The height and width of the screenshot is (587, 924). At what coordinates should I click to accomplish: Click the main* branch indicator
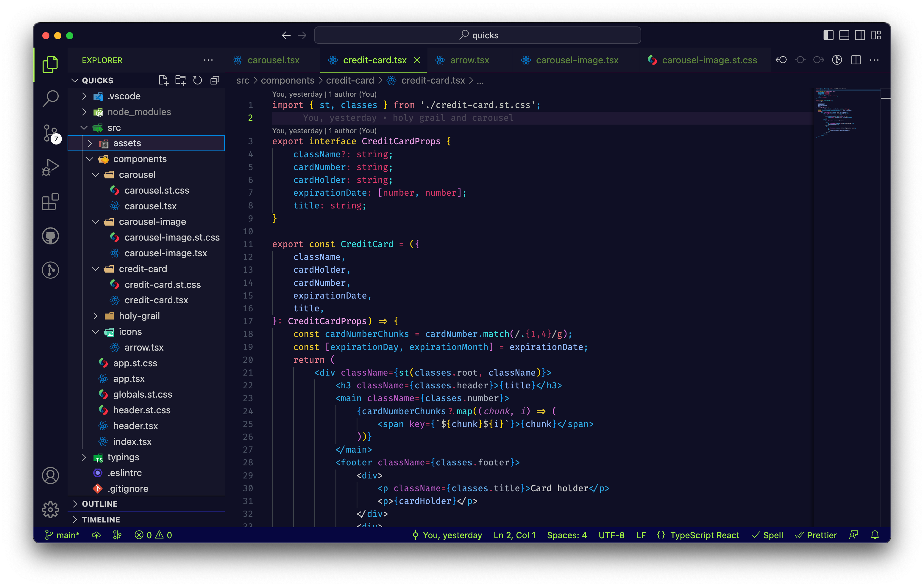pyautogui.click(x=62, y=535)
